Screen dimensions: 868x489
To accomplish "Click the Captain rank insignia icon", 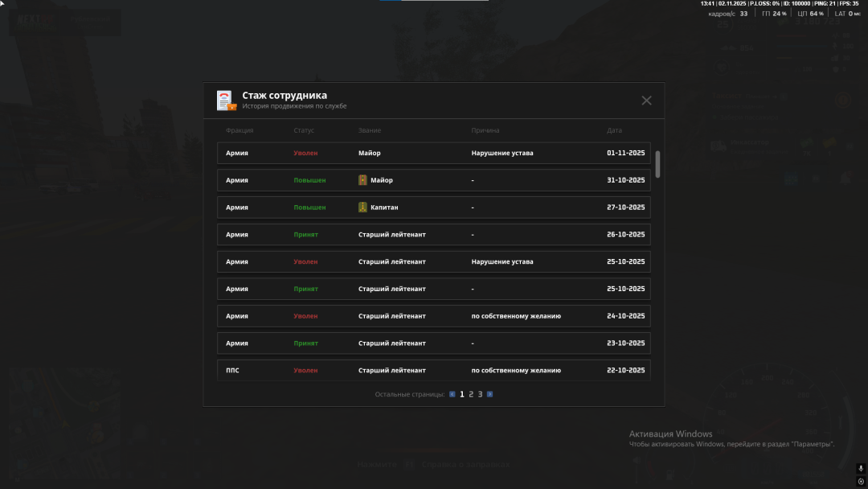I will (x=362, y=208).
